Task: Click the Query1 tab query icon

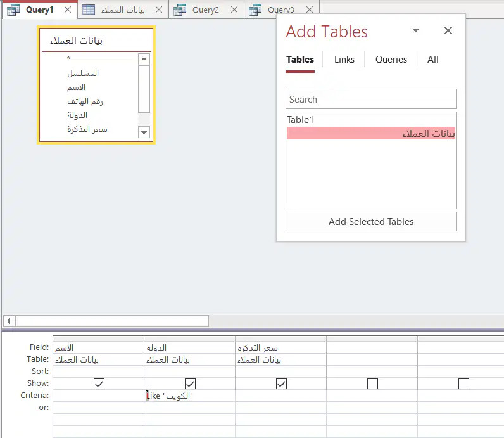Action: pos(13,10)
